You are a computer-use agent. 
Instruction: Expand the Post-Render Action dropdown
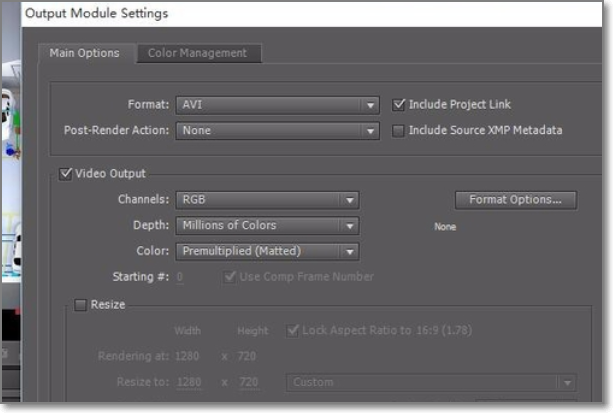[x=277, y=130]
